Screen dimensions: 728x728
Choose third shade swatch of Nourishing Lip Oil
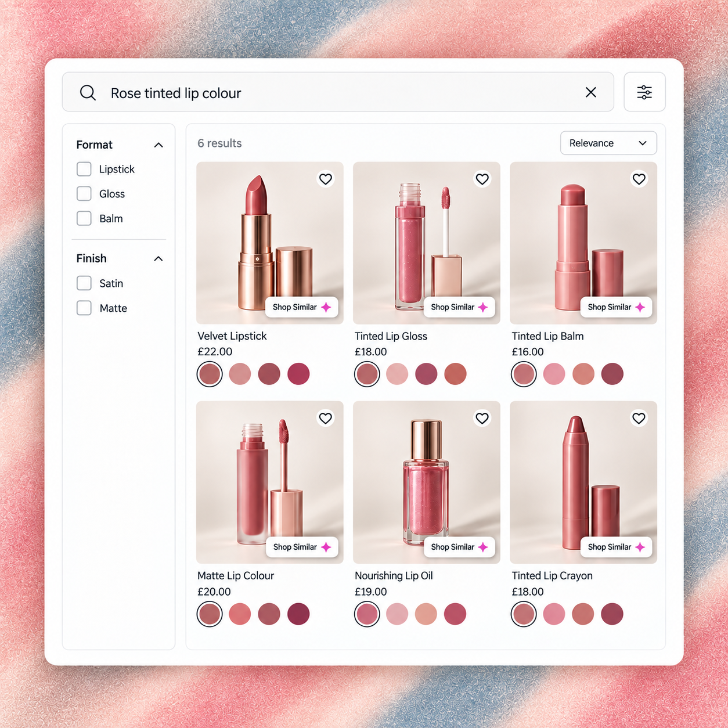pos(426,614)
